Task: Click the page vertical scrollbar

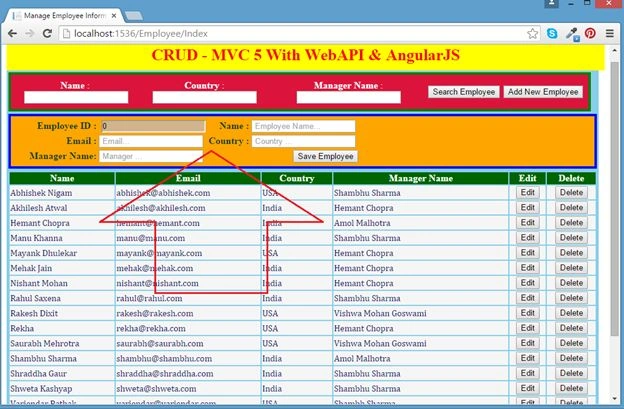Action: pyautogui.click(x=615, y=199)
